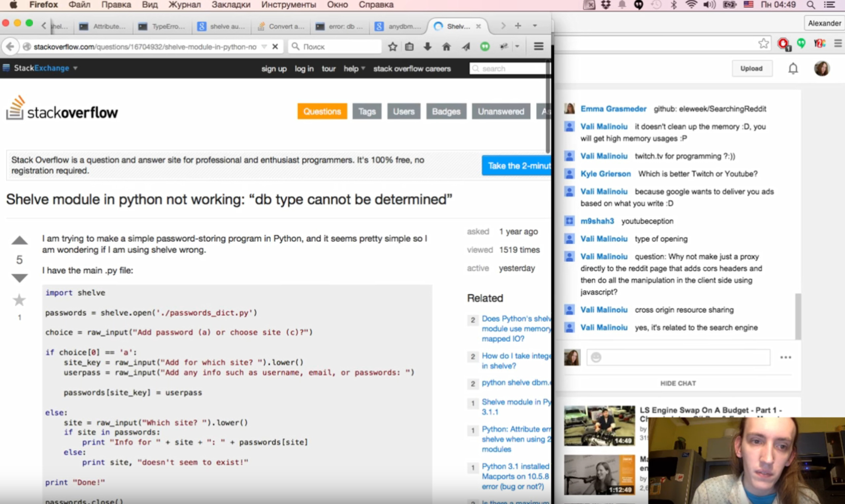This screenshot has height=504, width=845.
Task: Click the paper-plane send icon in Firefox toolbar
Action: click(x=466, y=47)
